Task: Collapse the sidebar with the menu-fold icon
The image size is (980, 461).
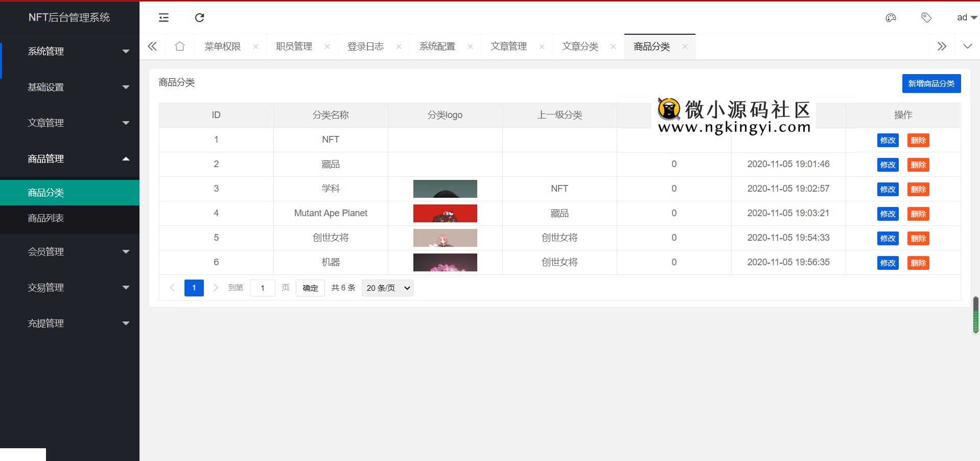Action: [x=164, y=18]
